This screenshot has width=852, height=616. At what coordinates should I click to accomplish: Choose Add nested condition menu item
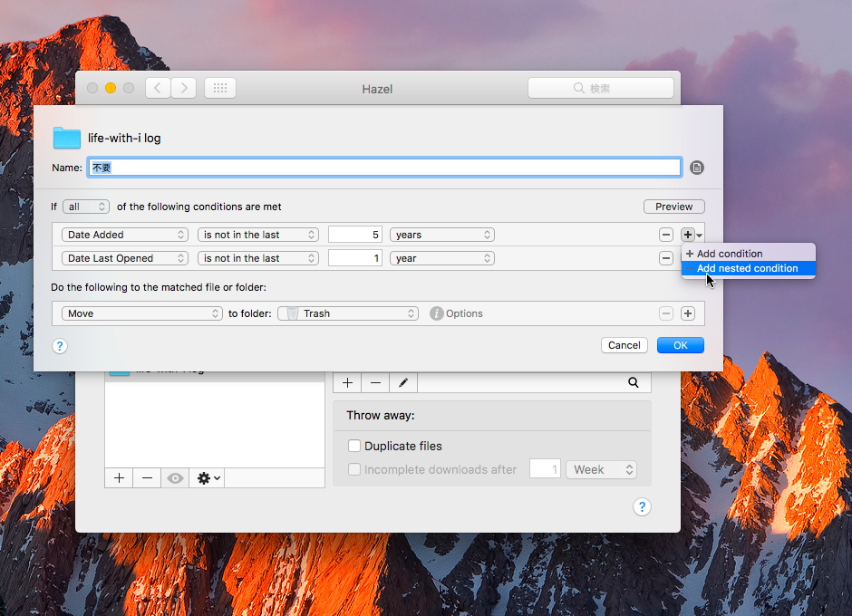coord(749,268)
